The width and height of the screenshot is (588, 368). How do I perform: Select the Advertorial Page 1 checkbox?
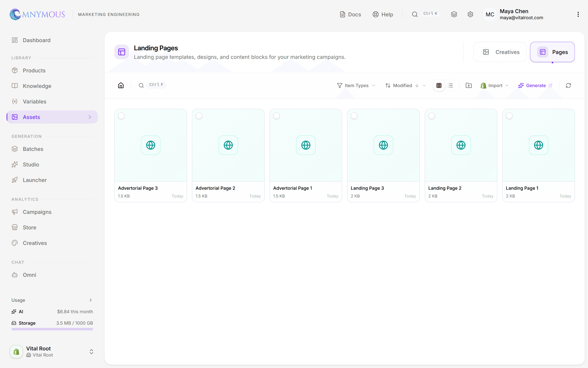[276, 116]
